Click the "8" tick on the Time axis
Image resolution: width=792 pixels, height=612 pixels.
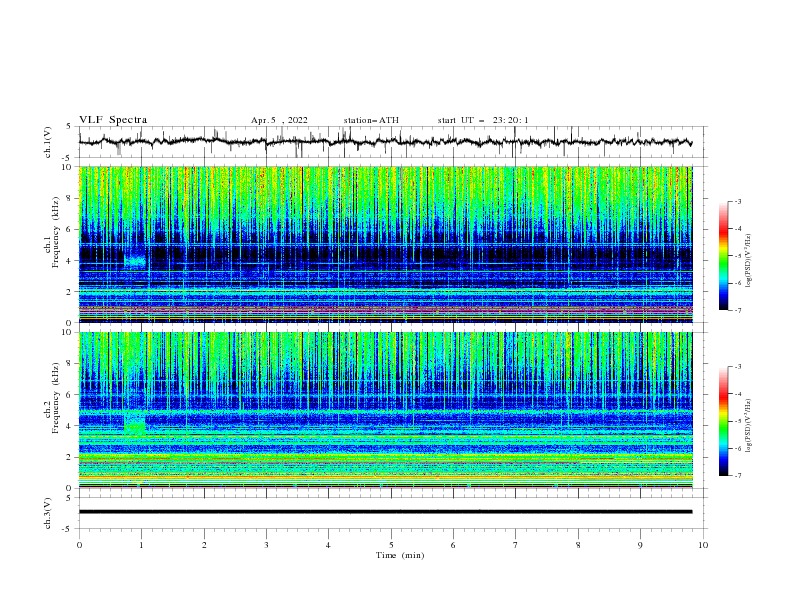click(578, 545)
